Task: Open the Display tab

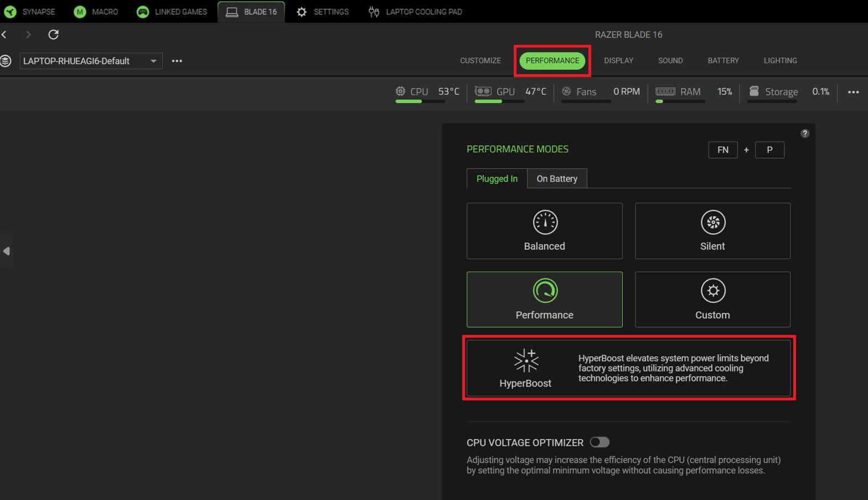Action: click(x=618, y=60)
